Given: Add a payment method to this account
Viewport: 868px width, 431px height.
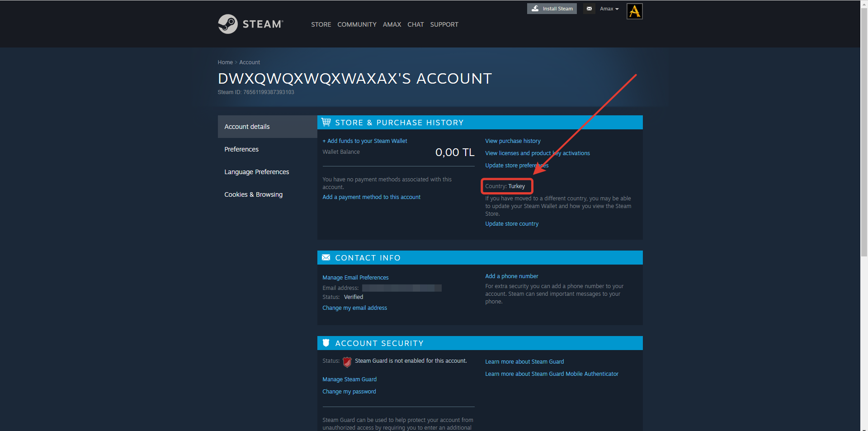Looking at the screenshot, I should tap(371, 197).
